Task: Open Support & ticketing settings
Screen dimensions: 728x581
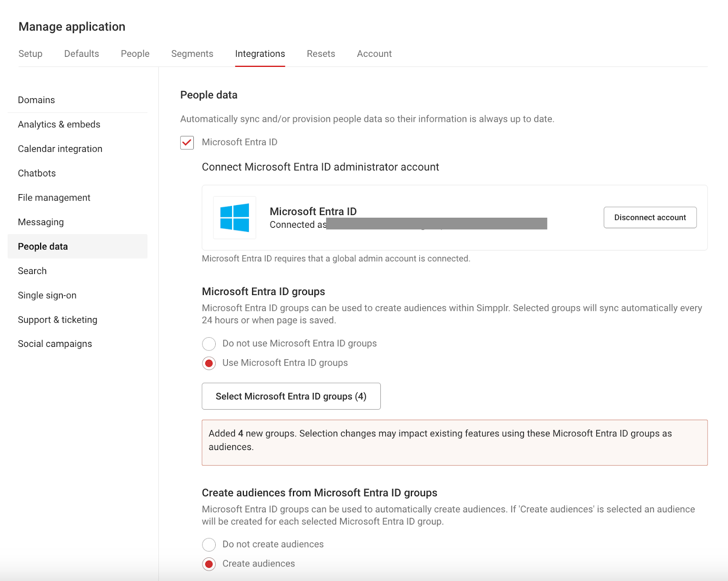Action: (77, 320)
